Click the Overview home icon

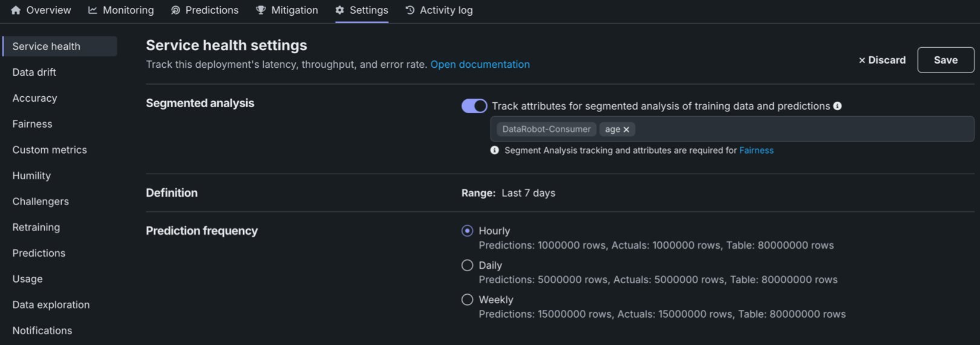click(16, 10)
